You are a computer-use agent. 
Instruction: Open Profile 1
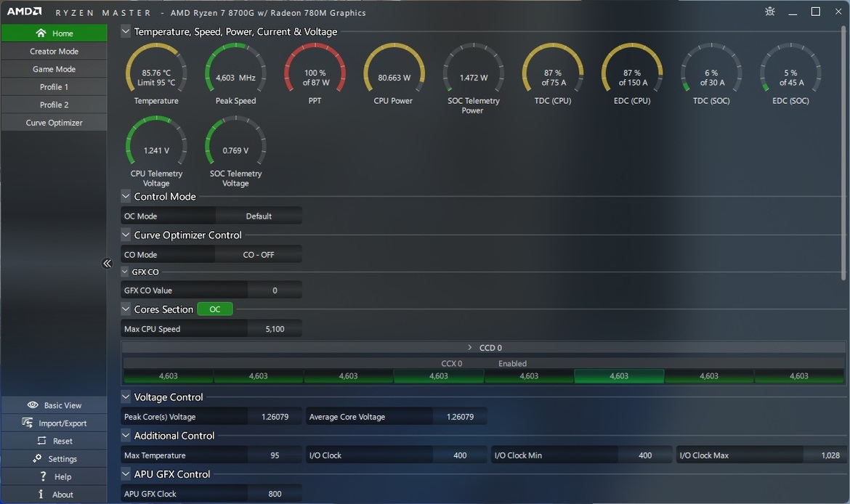54,86
